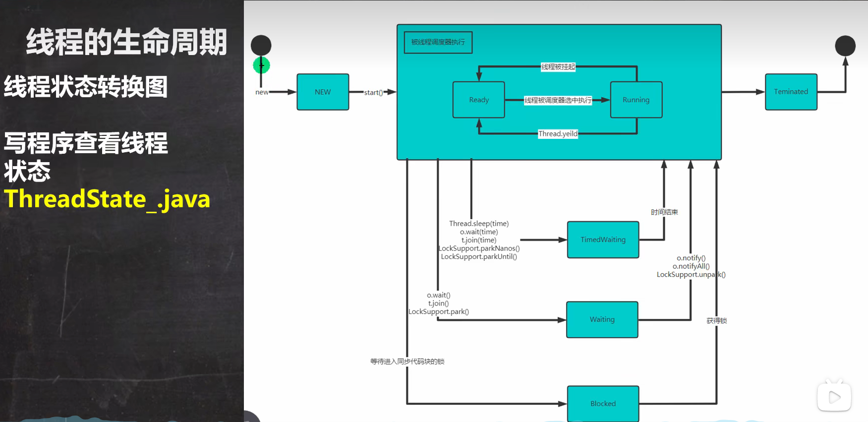The image size is (868, 422).
Task: Click the '线程状态转换图' heading
Action: [x=86, y=87]
